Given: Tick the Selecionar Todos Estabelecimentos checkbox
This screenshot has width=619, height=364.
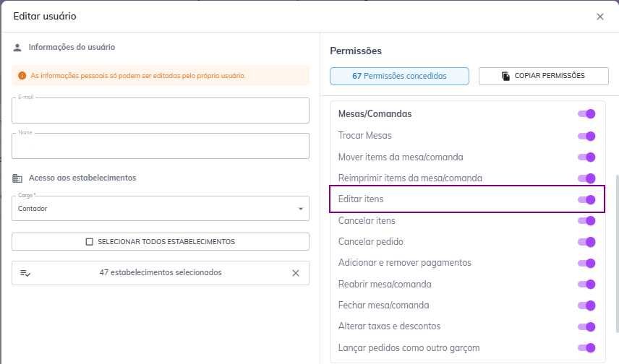Looking at the screenshot, I should 90,242.
